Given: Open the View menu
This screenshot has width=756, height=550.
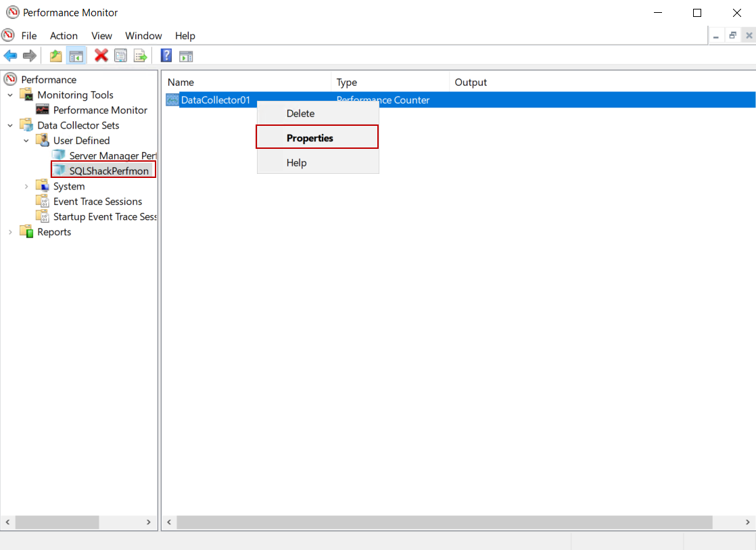Looking at the screenshot, I should coord(101,36).
